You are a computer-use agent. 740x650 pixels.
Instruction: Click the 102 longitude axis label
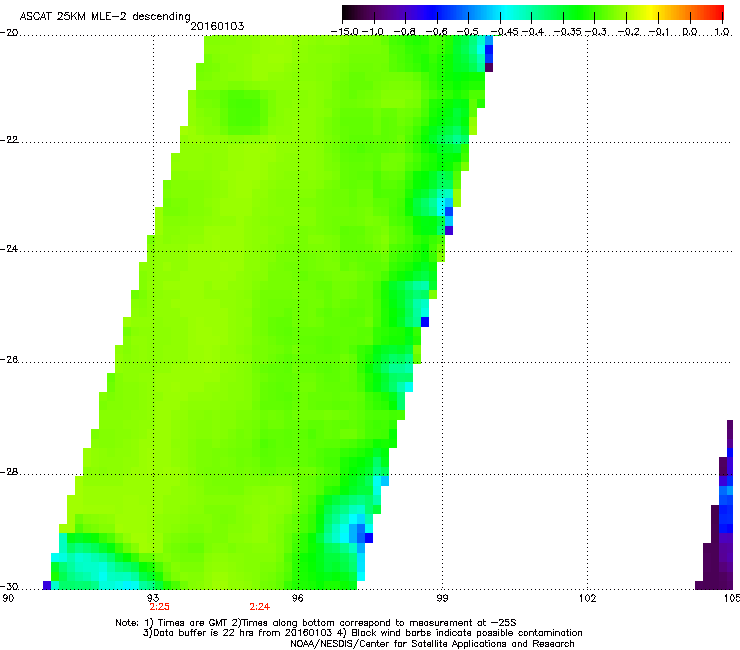click(x=587, y=598)
